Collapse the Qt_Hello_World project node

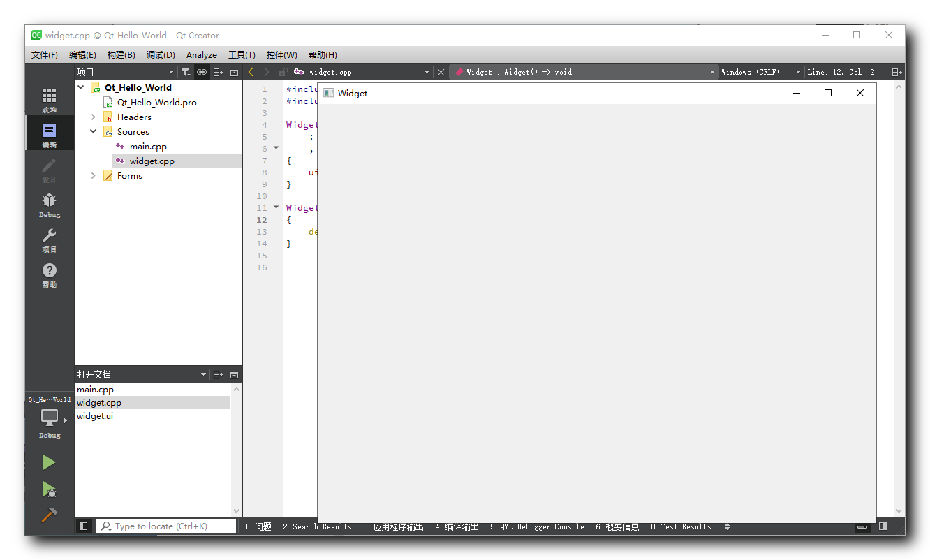click(81, 87)
